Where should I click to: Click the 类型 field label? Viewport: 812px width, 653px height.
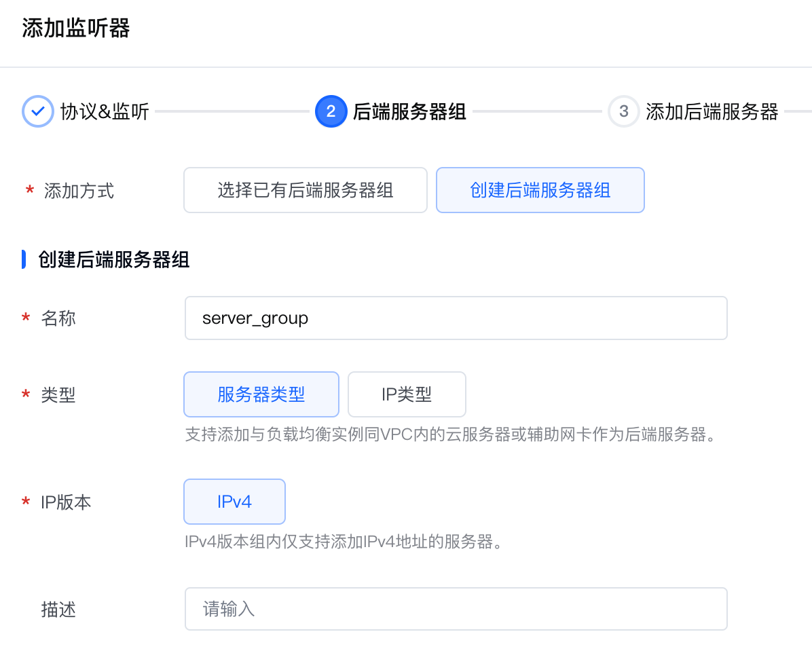58,394
